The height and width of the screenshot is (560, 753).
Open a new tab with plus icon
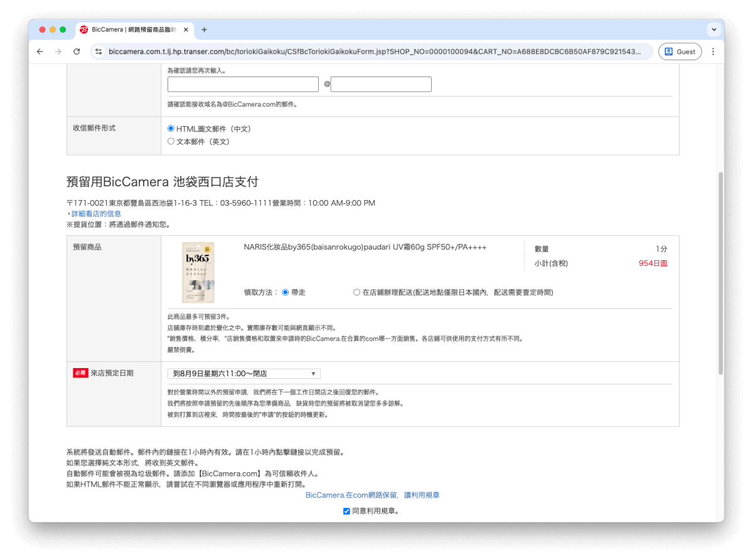click(204, 29)
